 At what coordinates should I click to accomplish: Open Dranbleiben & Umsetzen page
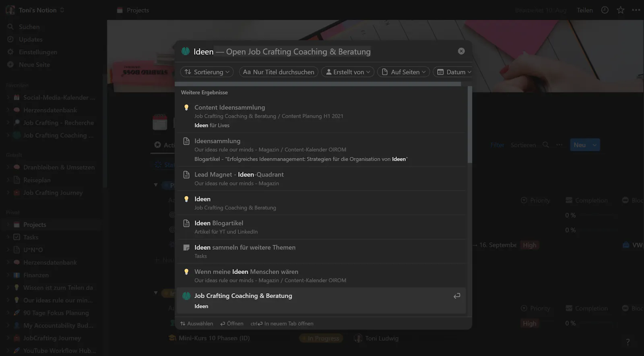pos(59,167)
